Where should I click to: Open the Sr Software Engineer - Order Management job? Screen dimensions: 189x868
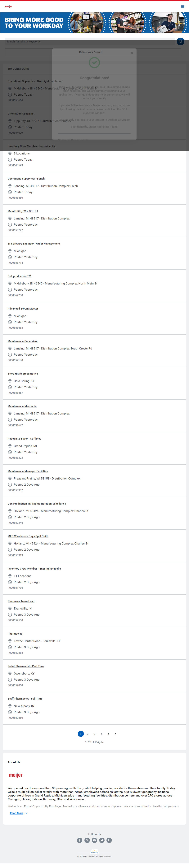[34, 244]
